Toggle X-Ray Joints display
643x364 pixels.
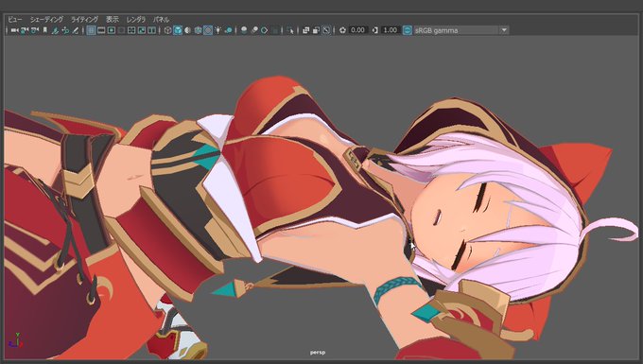(326, 30)
